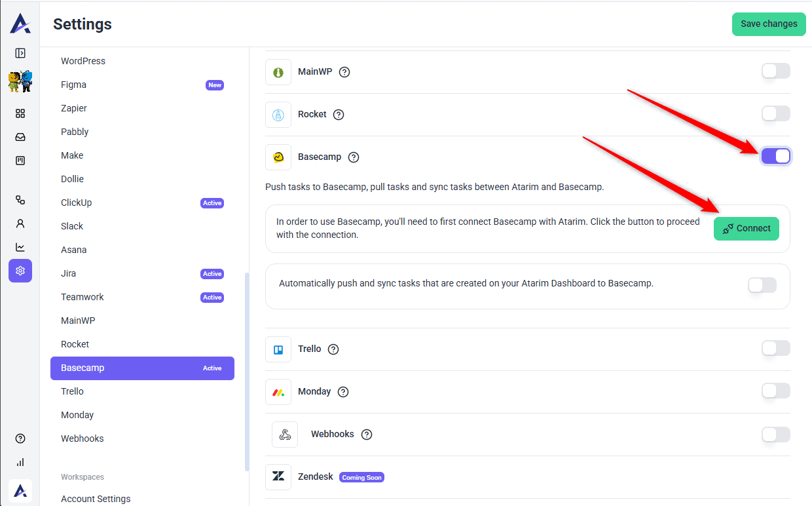Click the bar chart icon near bottom rail
Screen dimensions: 812x506
pos(20,462)
